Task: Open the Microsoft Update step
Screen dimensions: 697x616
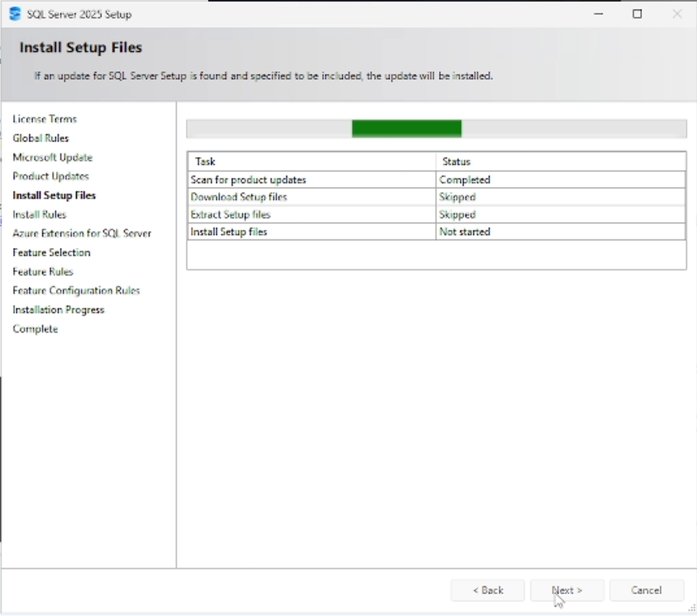Action: [52, 157]
